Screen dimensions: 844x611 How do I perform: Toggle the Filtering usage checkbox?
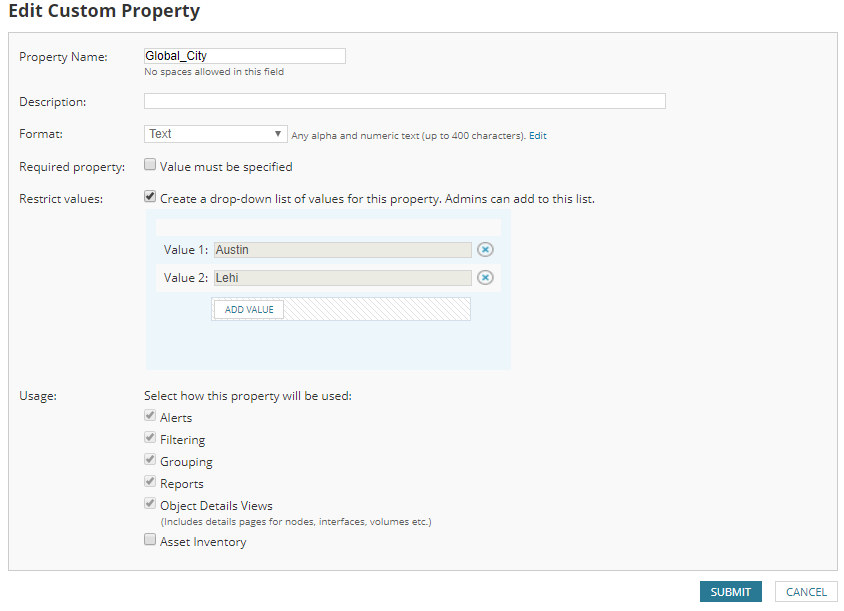tap(150, 439)
